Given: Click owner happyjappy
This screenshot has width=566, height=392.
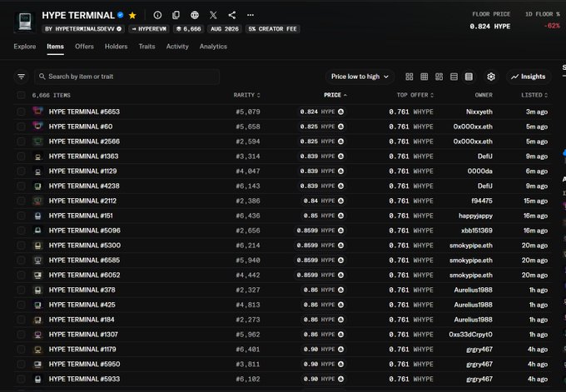Looking at the screenshot, I should pos(475,216).
